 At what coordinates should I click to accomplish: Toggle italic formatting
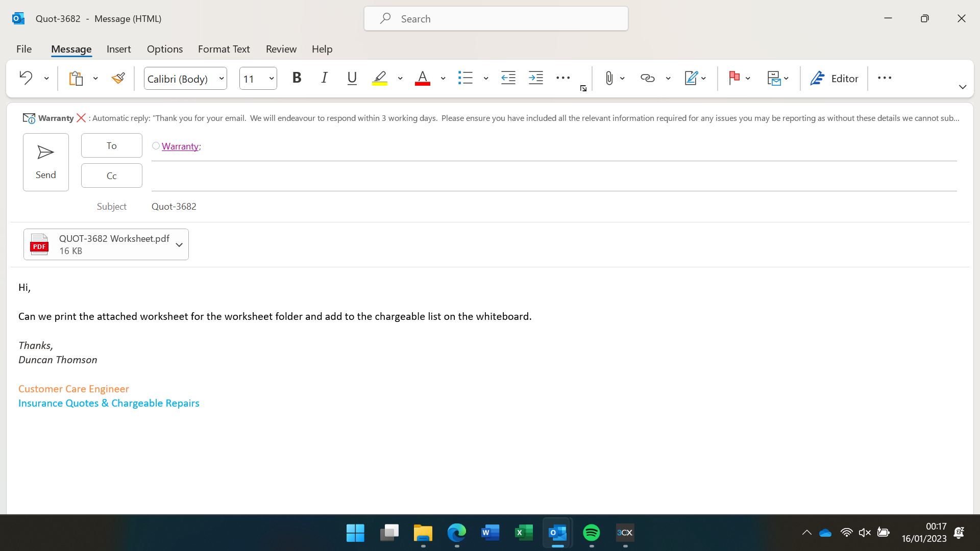324,78
